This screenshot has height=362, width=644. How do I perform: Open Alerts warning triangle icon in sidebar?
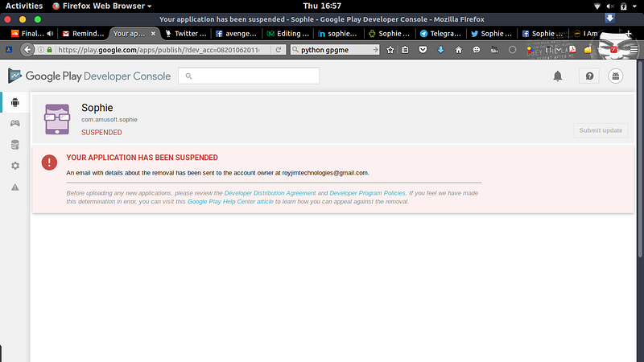[x=15, y=187]
